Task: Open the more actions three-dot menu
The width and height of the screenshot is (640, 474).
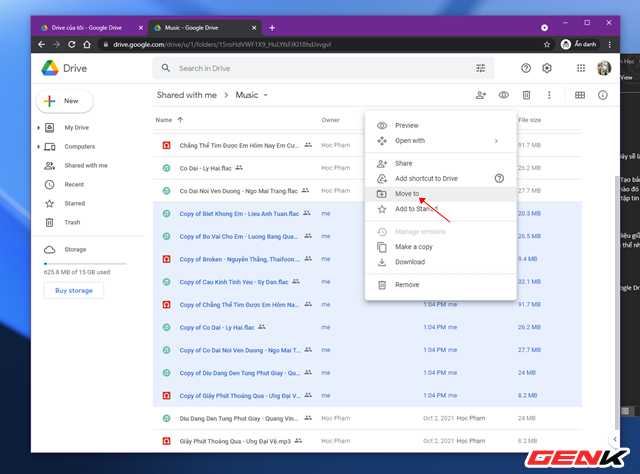Action: 549,95
